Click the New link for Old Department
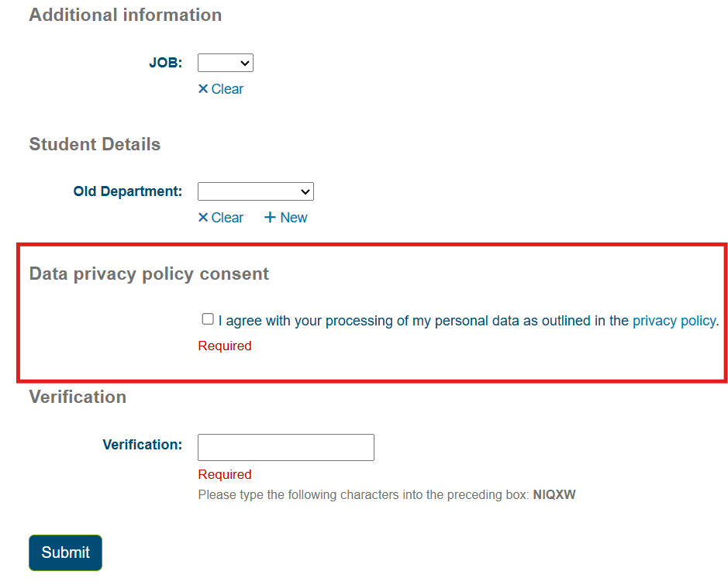 (294, 218)
